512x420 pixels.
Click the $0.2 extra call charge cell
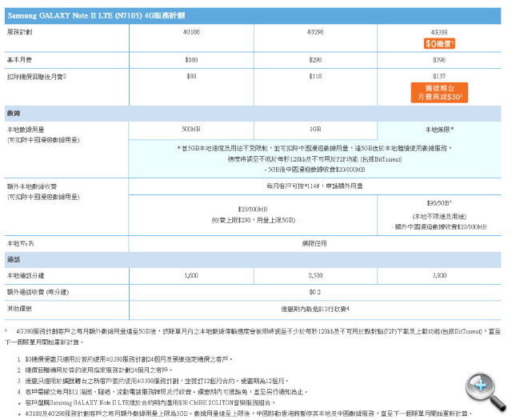point(314,291)
